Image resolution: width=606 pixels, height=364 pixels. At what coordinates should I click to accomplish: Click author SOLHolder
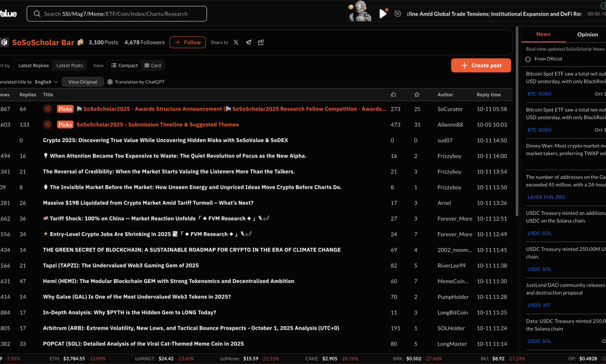click(451, 328)
